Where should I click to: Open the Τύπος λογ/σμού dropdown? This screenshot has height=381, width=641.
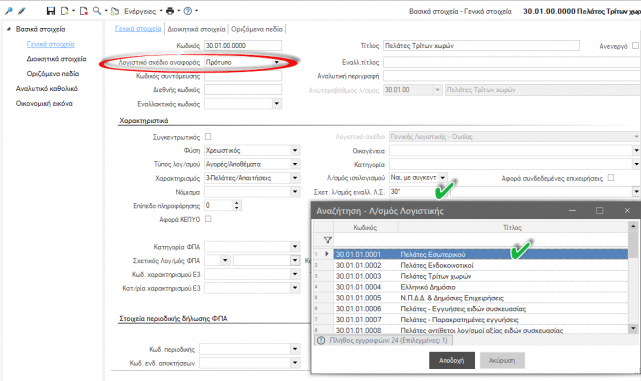click(x=295, y=164)
